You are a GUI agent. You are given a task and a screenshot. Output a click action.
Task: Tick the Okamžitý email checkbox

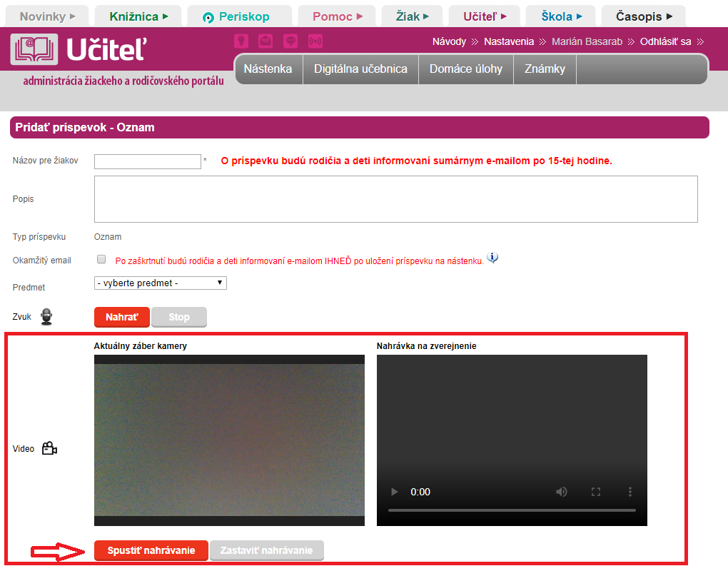(101, 259)
